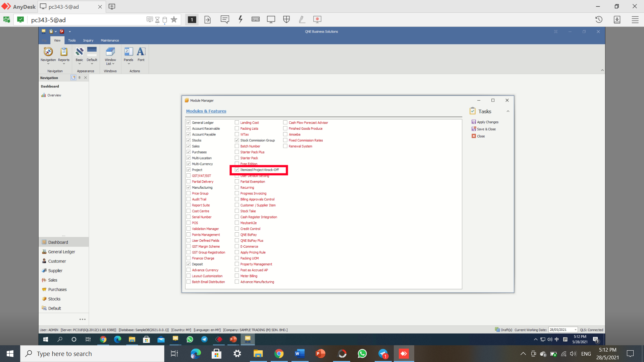Uncheck the Deposit module checkbox
Viewport: 644px width, 362px height.
(189, 264)
